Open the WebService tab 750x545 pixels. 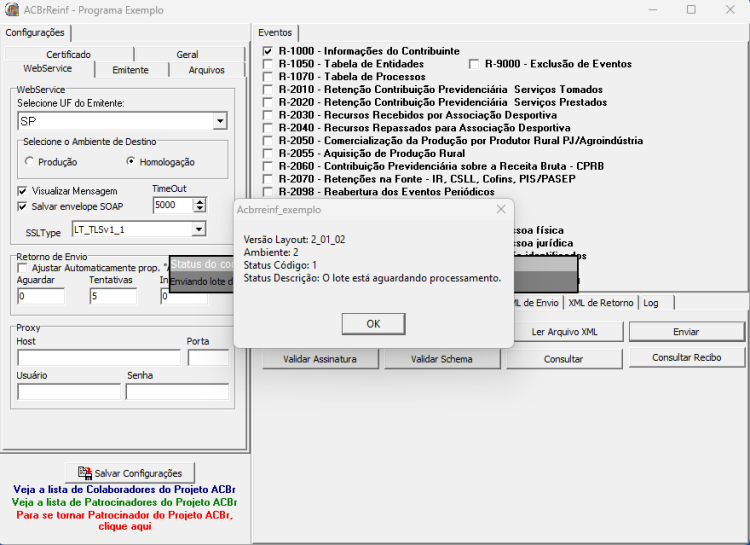[48, 68]
